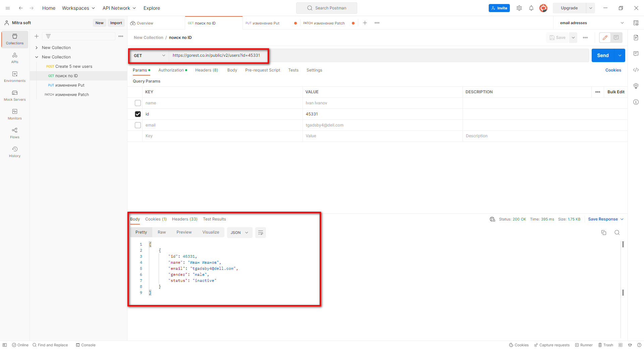This screenshot has height=349, width=644.
Task: Open the email adresses environment dropdown
Action: (x=592, y=23)
